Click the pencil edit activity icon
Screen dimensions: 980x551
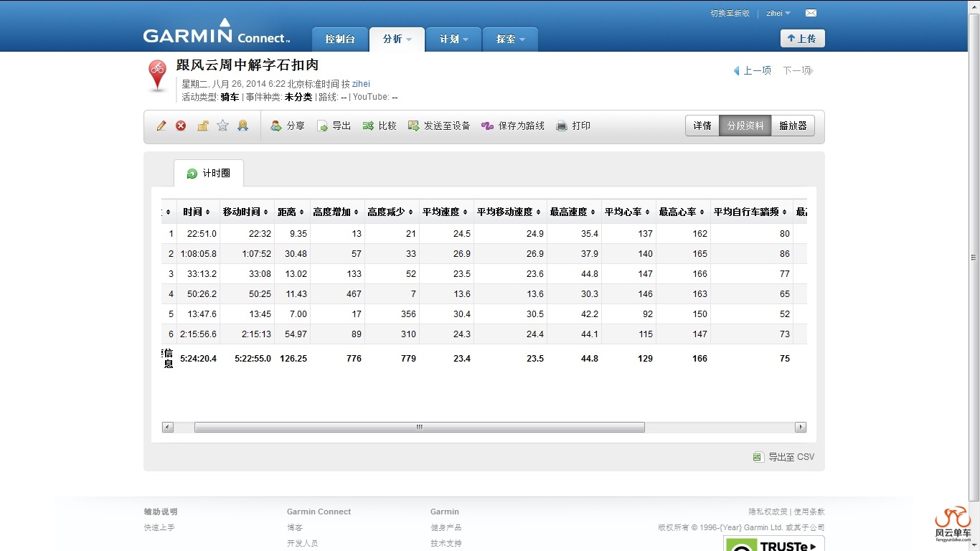pos(161,126)
